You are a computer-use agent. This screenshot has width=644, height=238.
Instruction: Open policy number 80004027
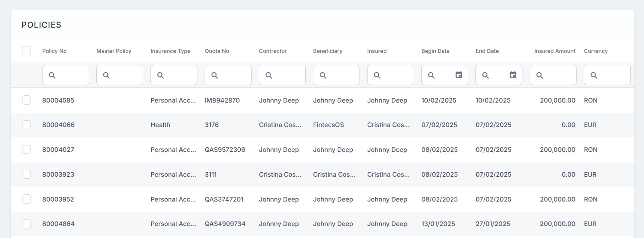[58, 150]
